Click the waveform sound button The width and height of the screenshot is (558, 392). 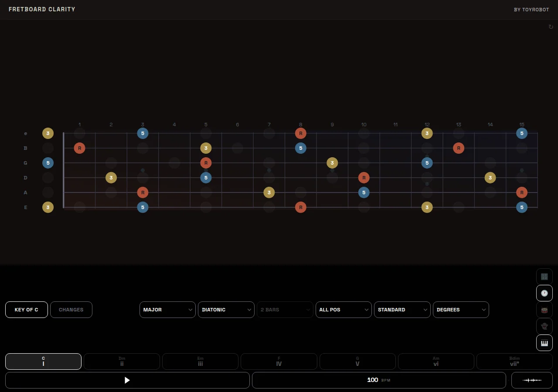(x=531, y=380)
